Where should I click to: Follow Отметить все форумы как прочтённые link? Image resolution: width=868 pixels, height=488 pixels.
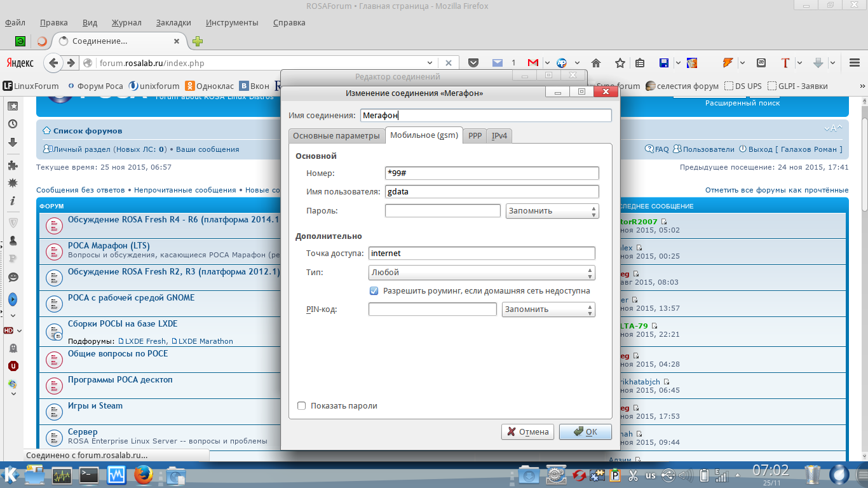tap(776, 190)
